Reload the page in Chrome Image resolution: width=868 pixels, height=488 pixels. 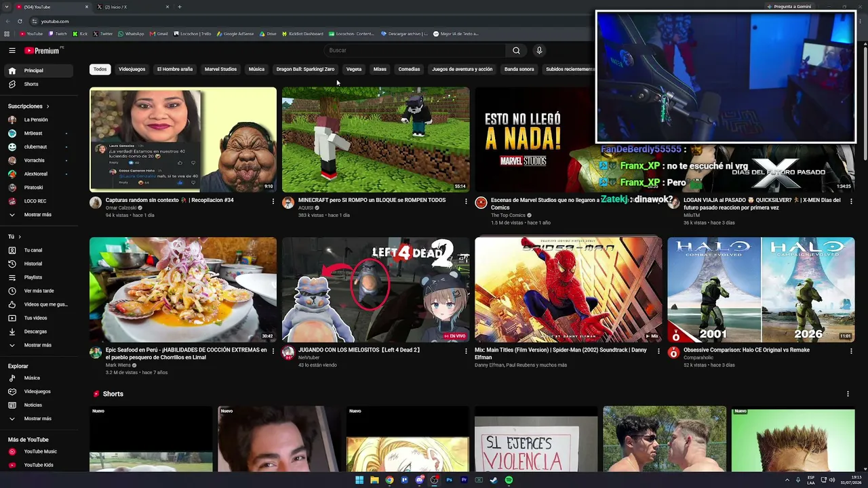point(20,21)
